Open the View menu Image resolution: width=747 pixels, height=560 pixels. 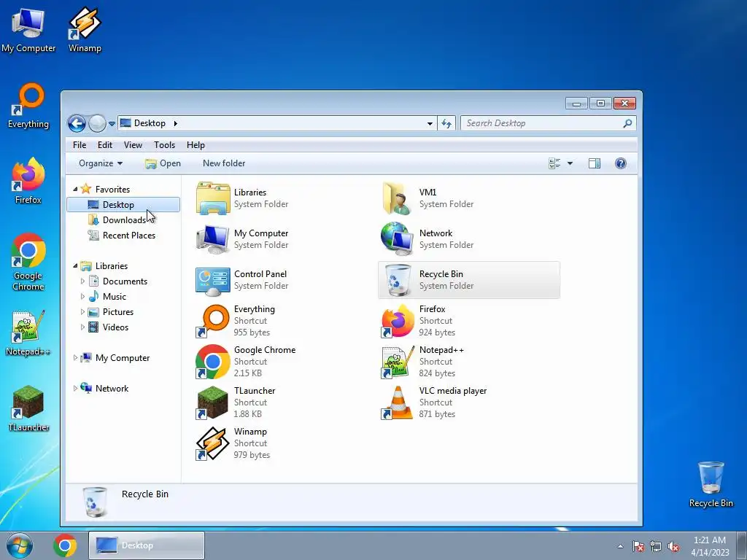[133, 145]
